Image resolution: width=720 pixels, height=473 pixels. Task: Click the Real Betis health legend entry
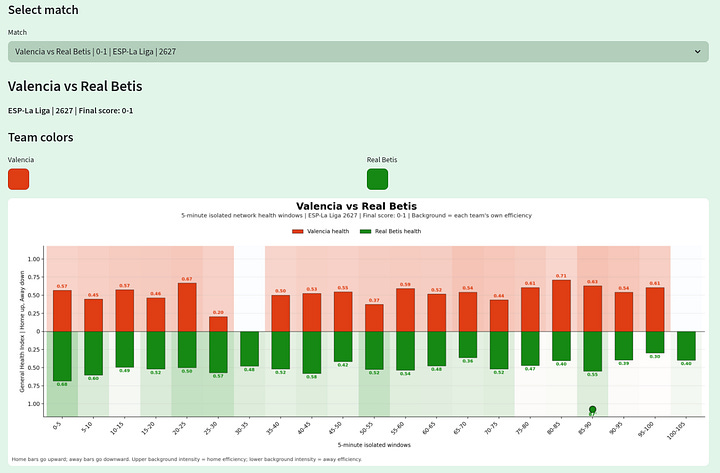click(x=390, y=231)
